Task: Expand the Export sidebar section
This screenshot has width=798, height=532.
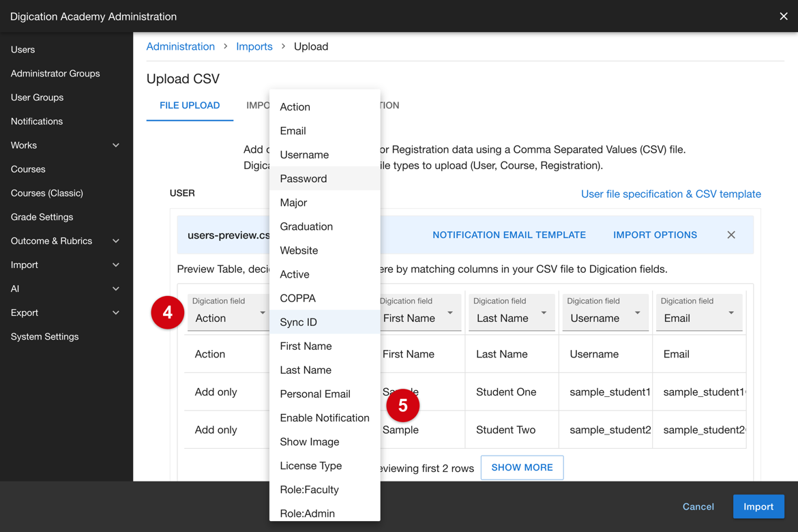Action: (115, 312)
